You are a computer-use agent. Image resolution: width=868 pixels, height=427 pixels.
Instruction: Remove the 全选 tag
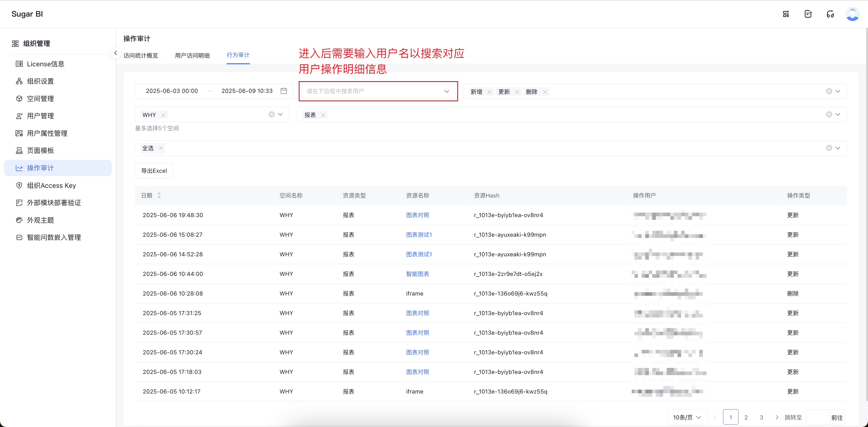click(x=161, y=148)
